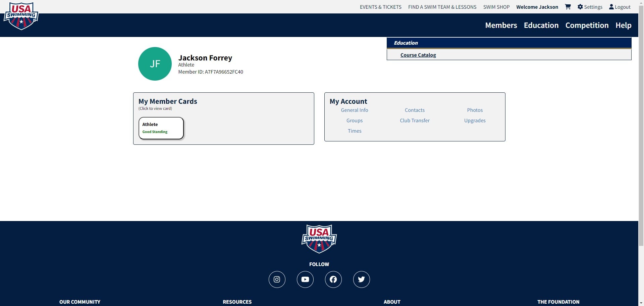The height and width of the screenshot is (306, 644).
Task: Open the shopping cart icon
Action: [568, 7]
